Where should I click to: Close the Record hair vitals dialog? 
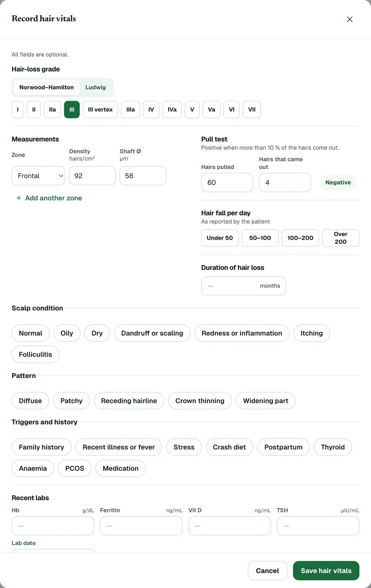350,19
